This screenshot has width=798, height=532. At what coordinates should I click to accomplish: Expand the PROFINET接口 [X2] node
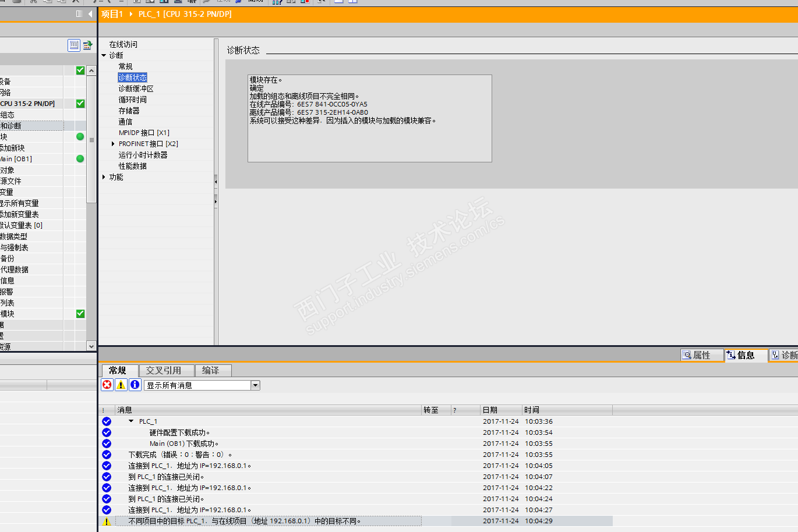113,144
